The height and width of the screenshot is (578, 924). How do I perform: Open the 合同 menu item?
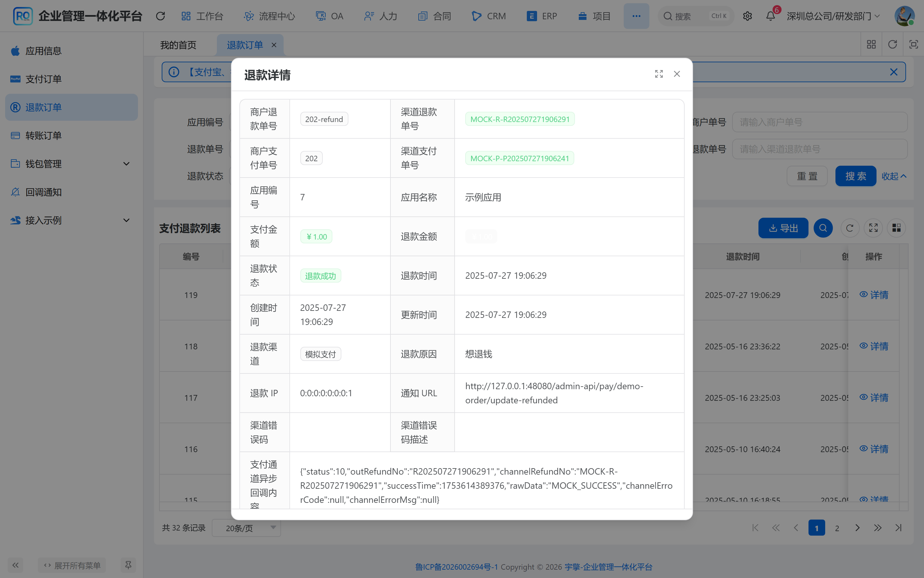[x=434, y=16]
